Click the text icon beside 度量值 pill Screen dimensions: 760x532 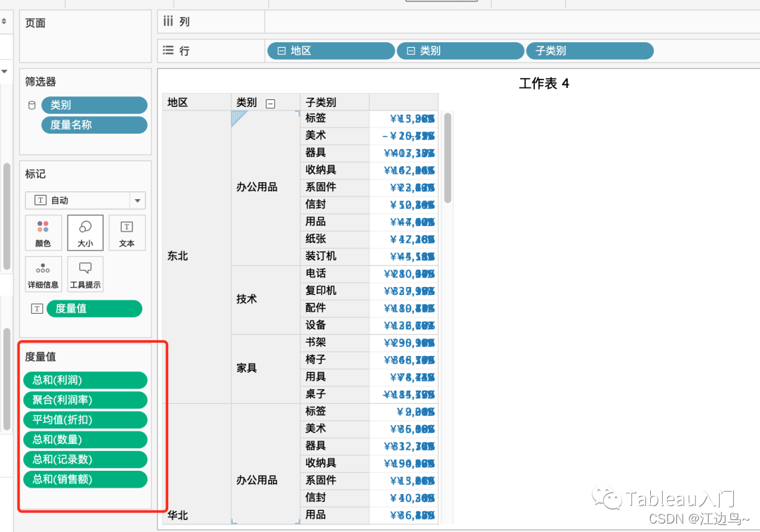(37, 308)
